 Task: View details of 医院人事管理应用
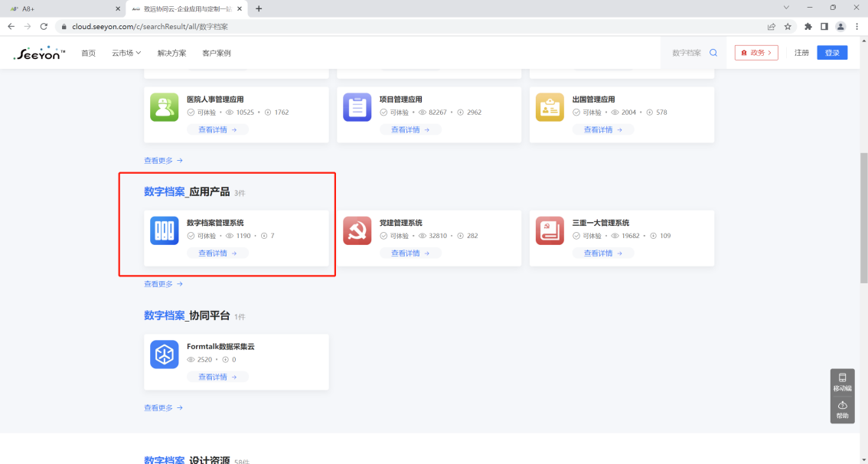tap(217, 129)
